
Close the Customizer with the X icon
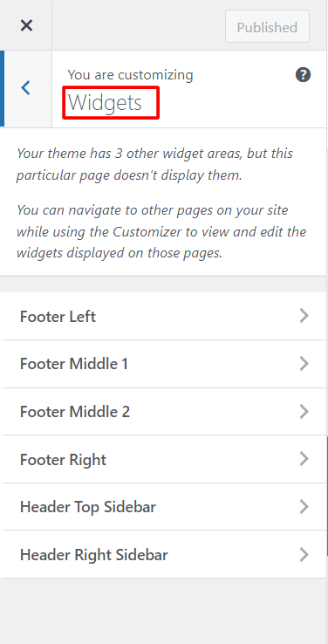(x=26, y=26)
